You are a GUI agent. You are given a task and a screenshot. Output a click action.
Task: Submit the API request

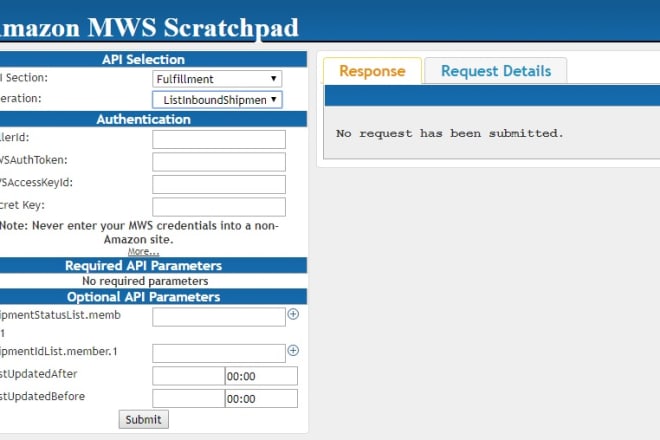point(144,419)
